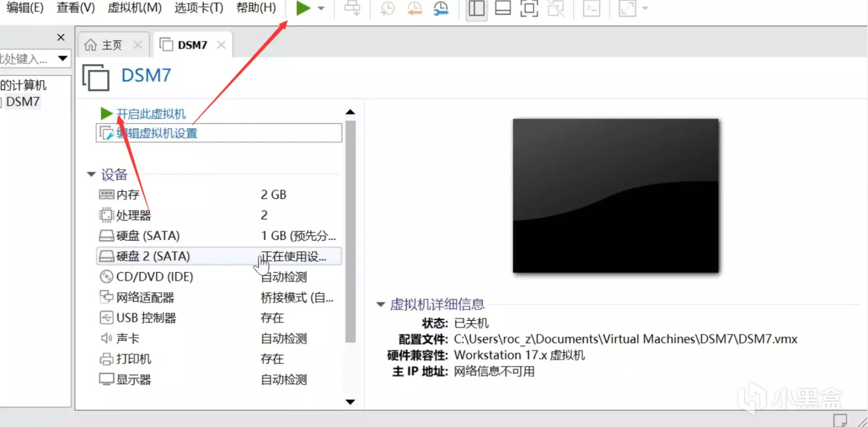Open the stretch display dropdown arrow
The width and height of the screenshot is (868, 427).
pos(645,9)
